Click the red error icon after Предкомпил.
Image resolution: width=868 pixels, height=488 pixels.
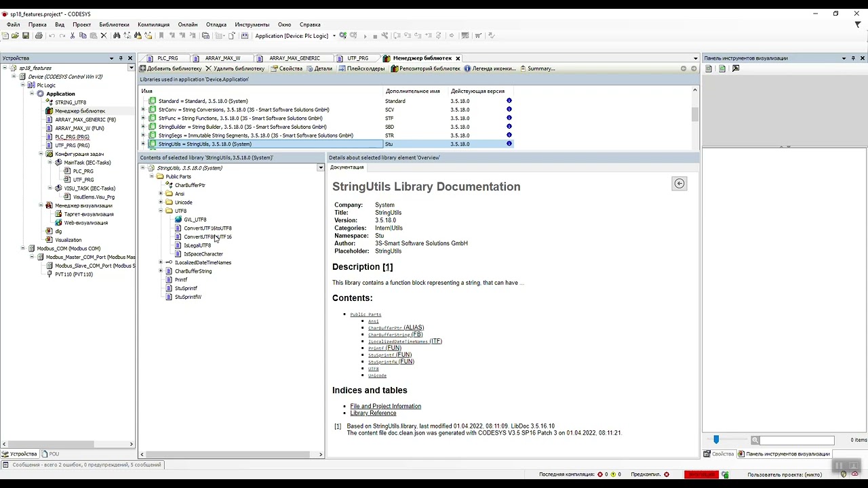click(x=667, y=474)
